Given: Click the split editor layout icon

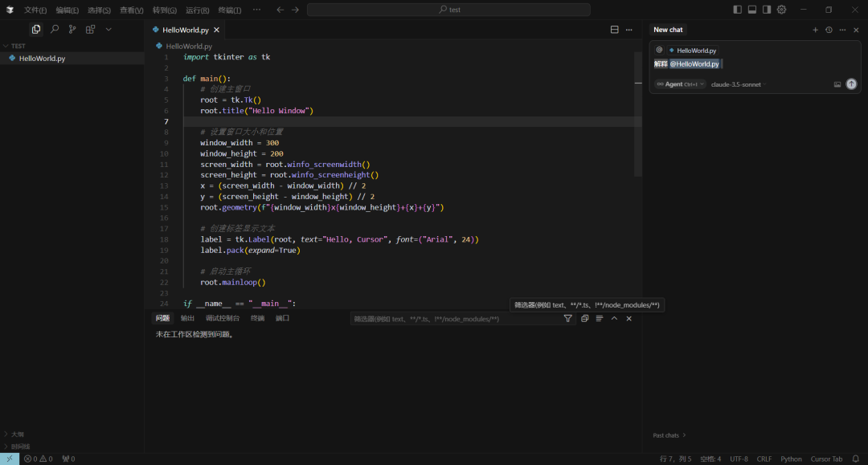Looking at the screenshot, I should coord(614,30).
